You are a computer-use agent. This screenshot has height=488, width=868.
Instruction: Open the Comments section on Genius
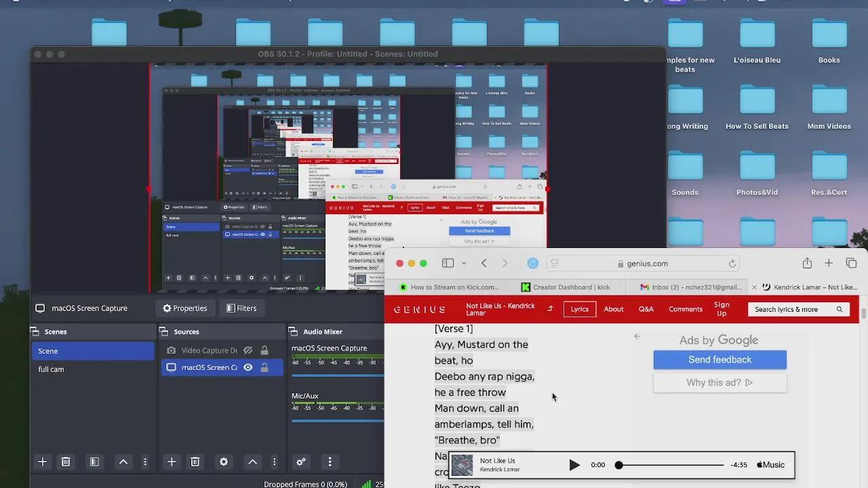(686, 309)
